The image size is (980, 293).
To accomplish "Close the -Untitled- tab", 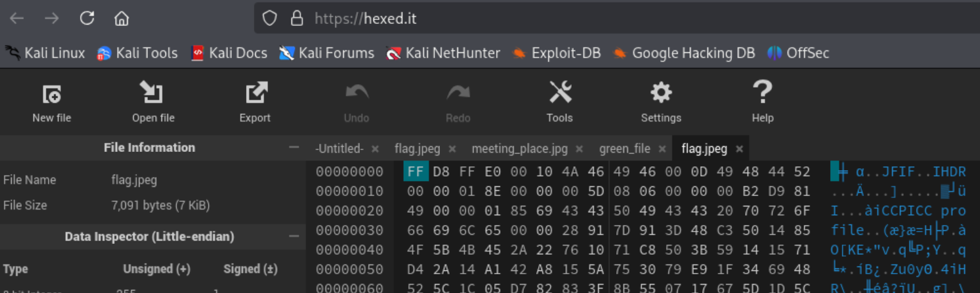I will tap(375, 149).
